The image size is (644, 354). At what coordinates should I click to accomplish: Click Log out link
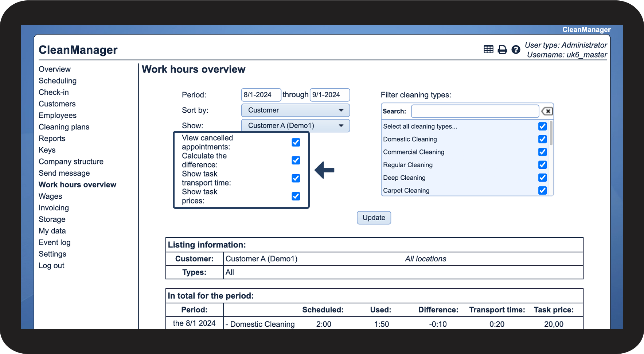(51, 266)
